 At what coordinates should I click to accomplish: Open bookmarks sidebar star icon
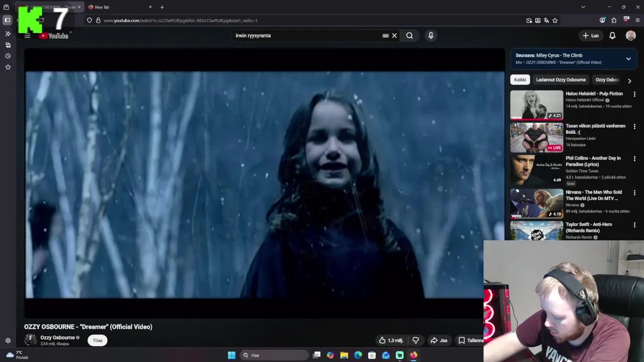click(x=8, y=67)
